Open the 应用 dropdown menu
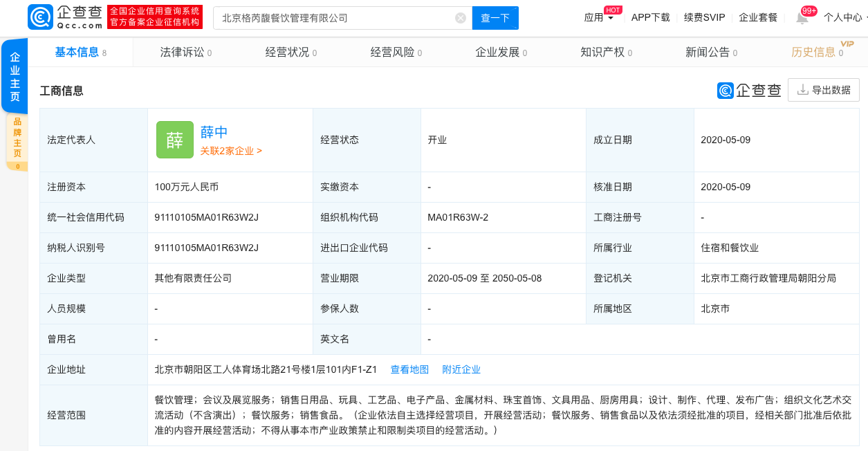The height and width of the screenshot is (451, 868). (x=595, y=17)
